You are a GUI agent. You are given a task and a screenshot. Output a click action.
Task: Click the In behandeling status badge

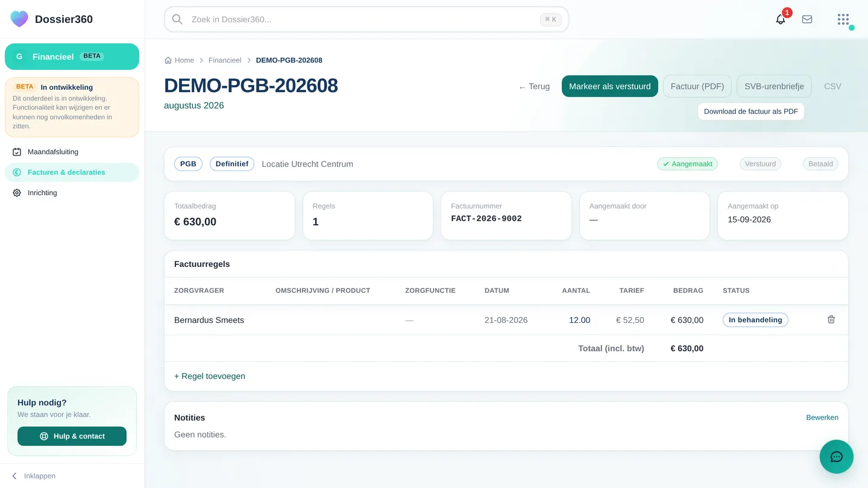point(755,320)
